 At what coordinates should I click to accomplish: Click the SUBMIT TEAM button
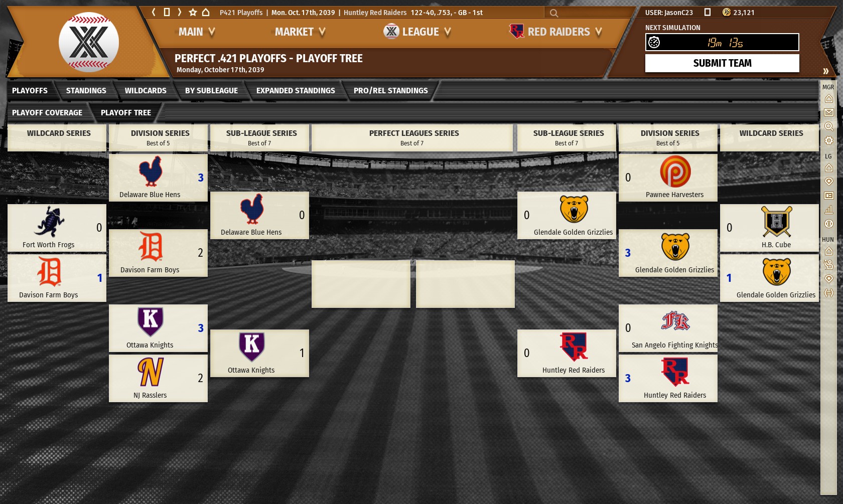pyautogui.click(x=722, y=63)
